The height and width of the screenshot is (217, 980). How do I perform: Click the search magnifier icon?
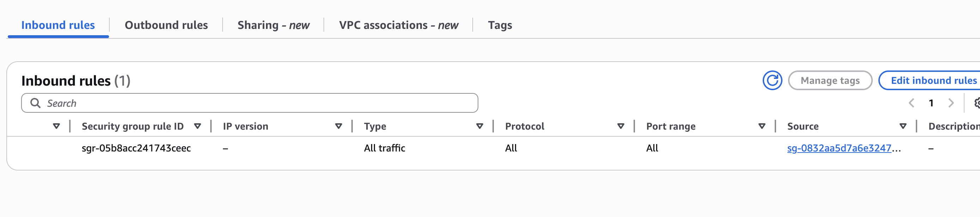pos(36,103)
